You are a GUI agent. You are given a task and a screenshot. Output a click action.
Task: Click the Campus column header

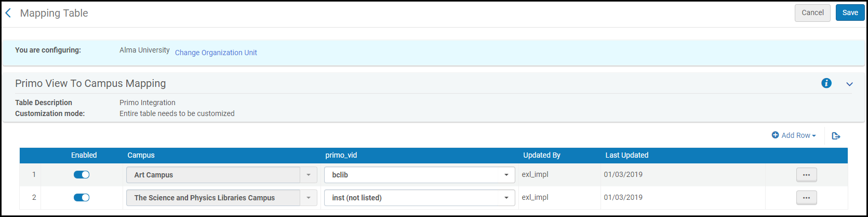[x=141, y=155]
